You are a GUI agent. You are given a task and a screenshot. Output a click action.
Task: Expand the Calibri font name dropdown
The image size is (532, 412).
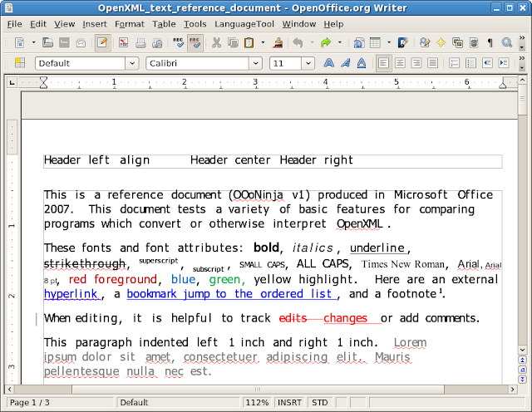(x=257, y=63)
